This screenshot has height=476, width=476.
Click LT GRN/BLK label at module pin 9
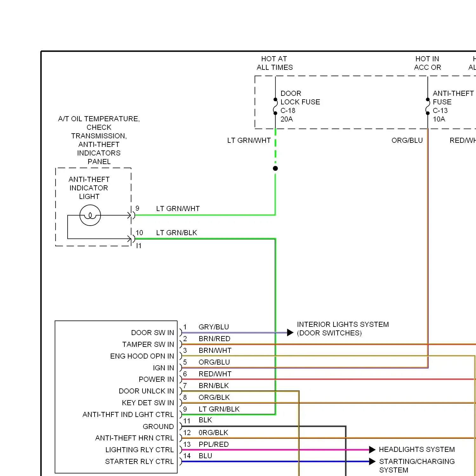(219, 409)
